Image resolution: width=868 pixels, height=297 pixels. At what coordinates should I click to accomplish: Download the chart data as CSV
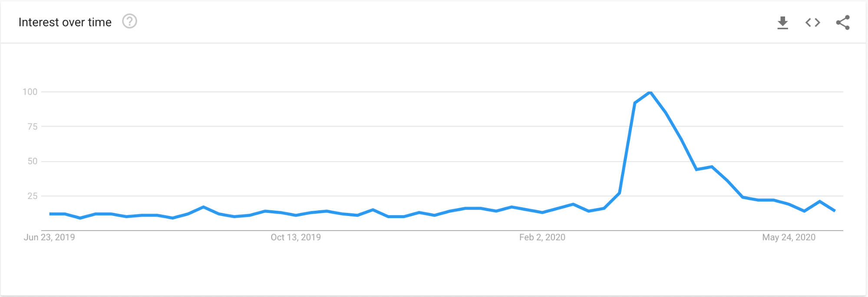click(x=782, y=23)
